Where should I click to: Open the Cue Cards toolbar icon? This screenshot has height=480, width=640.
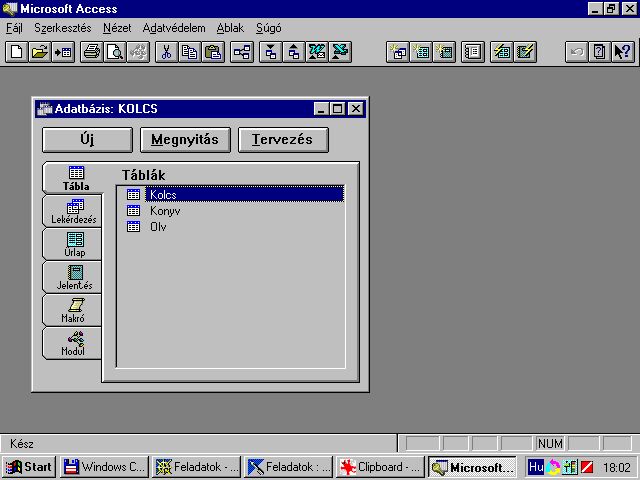coord(600,52)
